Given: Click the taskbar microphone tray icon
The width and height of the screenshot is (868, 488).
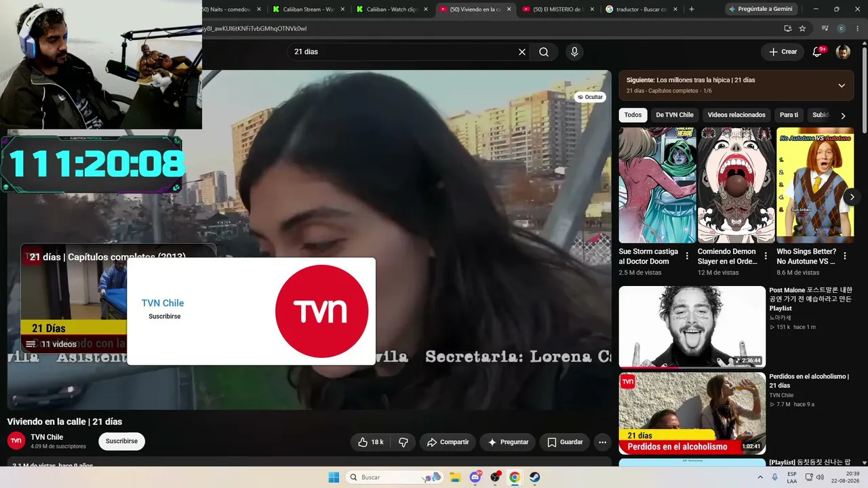Looking at the screenshot, I should [775, 477].
